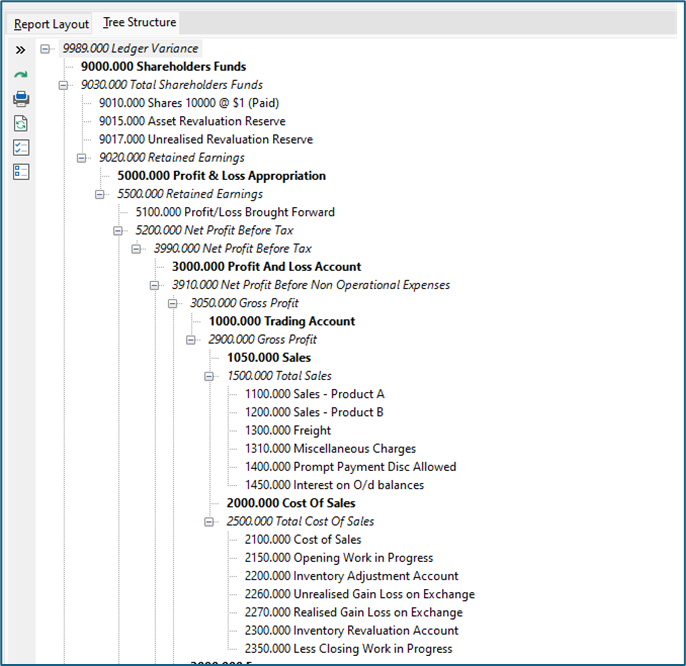Collapse the 9020.000 Retained Earnings node
The height and width of the screenshot is (666, 686).
tap(82, 158)
